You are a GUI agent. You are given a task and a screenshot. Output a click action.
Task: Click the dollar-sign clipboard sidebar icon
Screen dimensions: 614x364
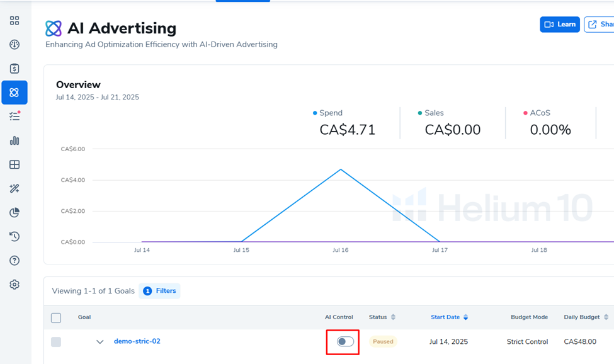[14, 69]
